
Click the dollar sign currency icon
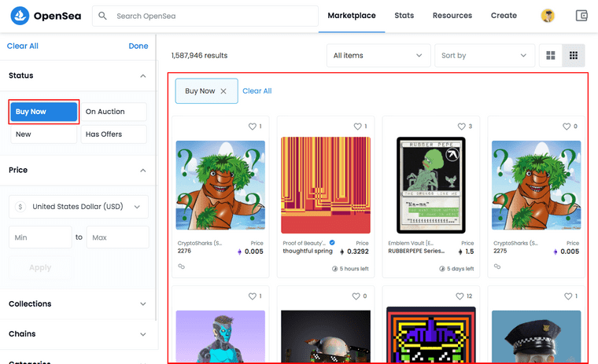click(20, 207)
